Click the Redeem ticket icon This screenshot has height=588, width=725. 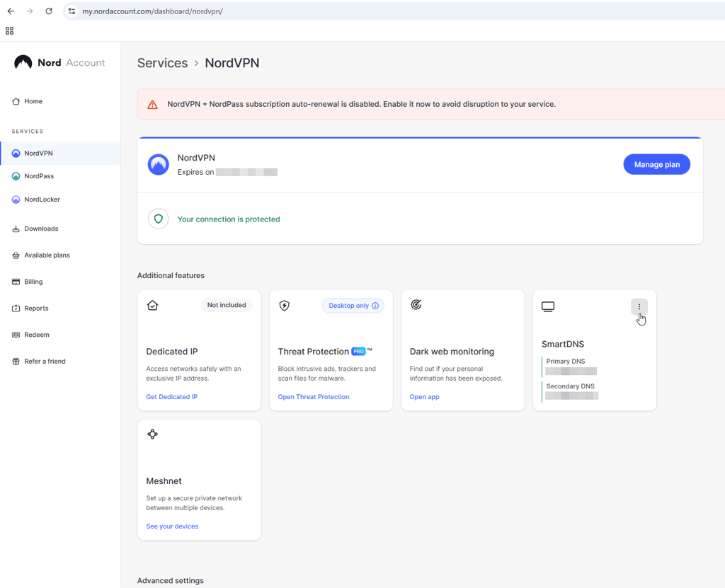click(16, 335)
